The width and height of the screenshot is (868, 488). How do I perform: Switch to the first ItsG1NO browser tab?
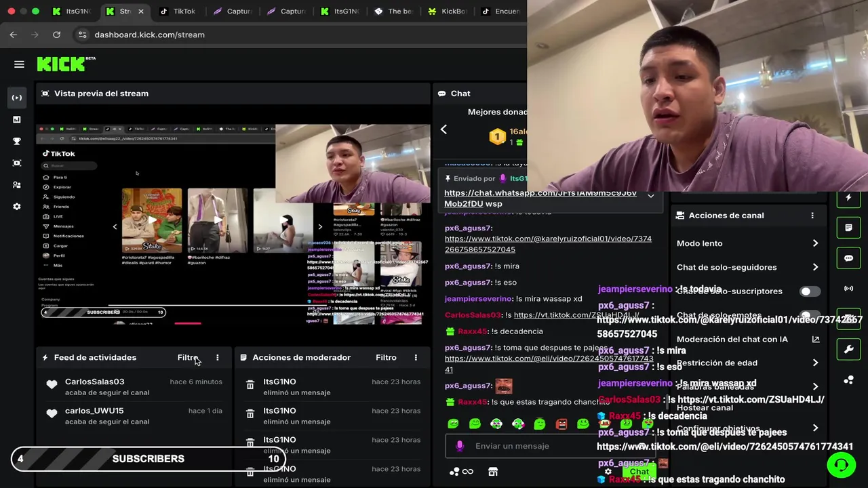pos(72,11)
